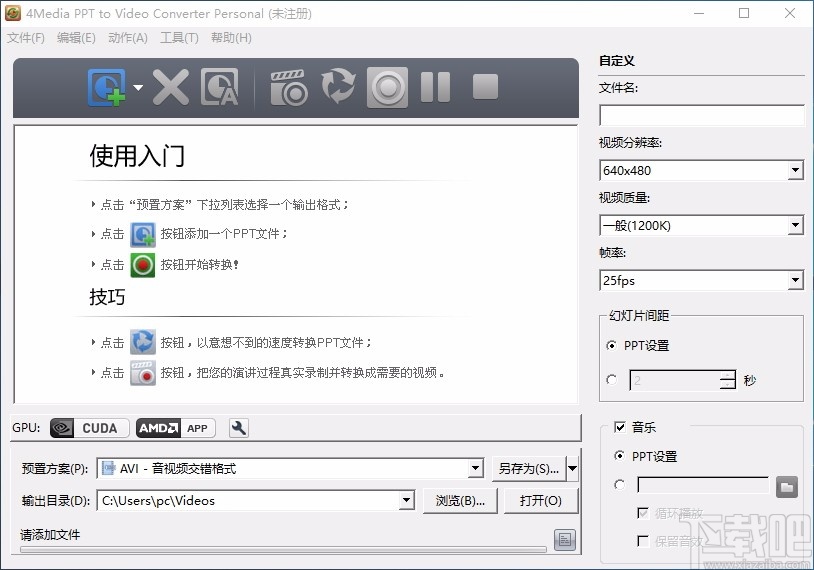Screen dimensions: 814x570
Task: Click the custom music file path field
Action: 703,485
